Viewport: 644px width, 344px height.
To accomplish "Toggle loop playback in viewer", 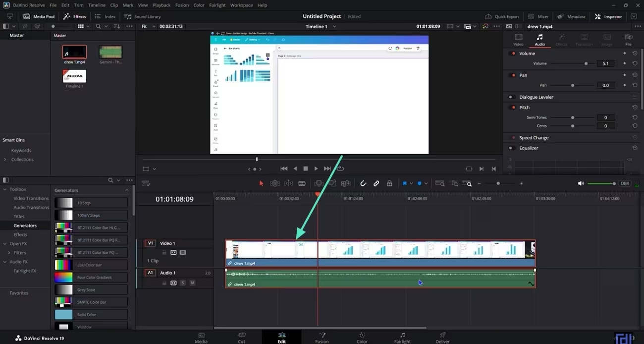I will point(340,169).
